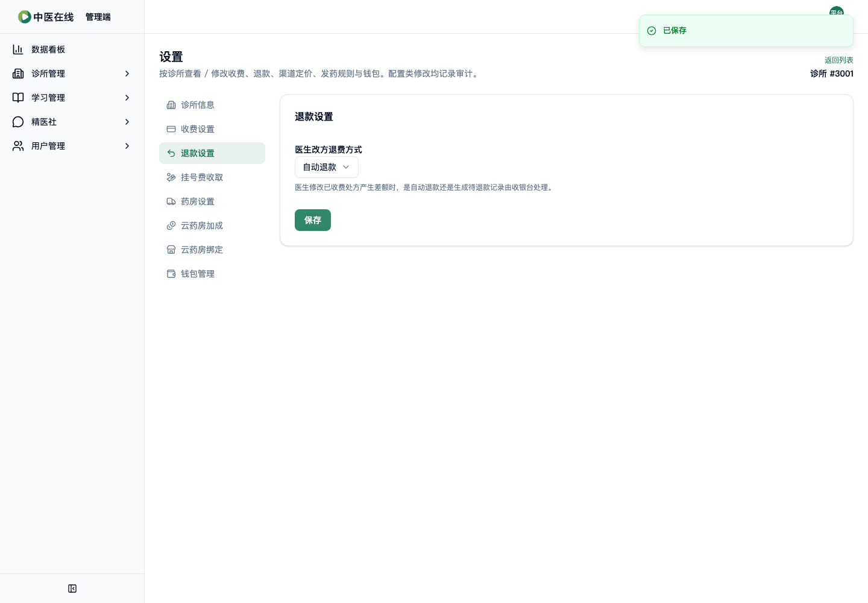Click the 已保存 toast notification
Image resolution: width=868 pixels, height=603 pixels.
click(x=746, y=31)
